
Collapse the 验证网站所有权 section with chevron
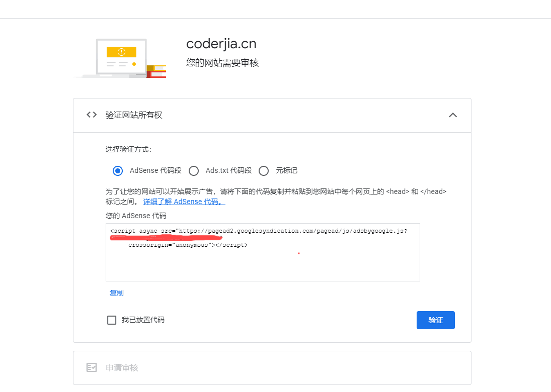453,115
